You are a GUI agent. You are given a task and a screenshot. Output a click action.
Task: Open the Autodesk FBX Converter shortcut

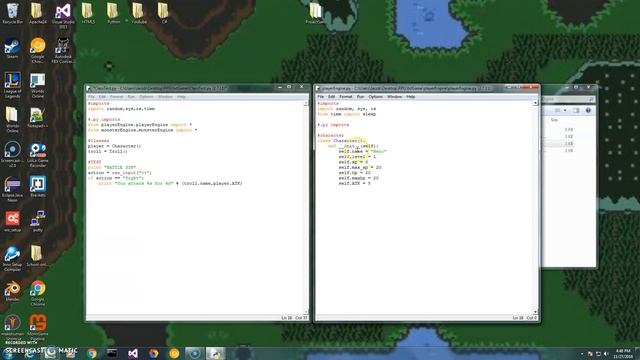[x=63, y=51]
